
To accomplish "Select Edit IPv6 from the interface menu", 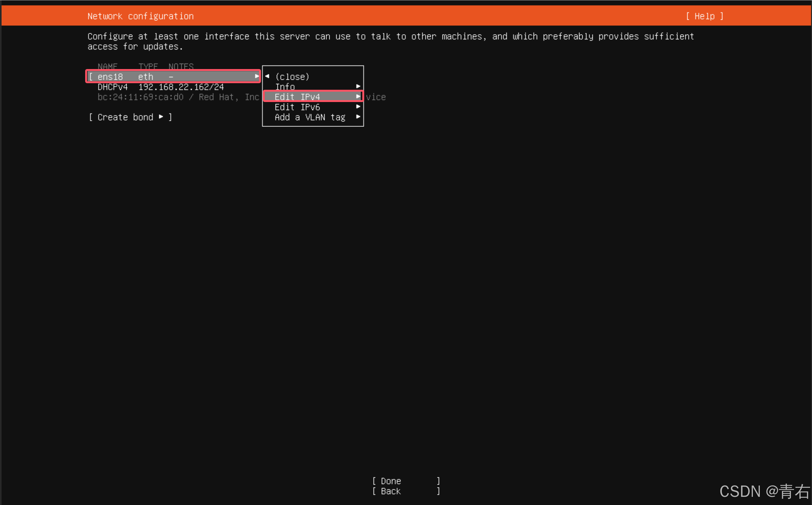I will (x=298, y=107).
